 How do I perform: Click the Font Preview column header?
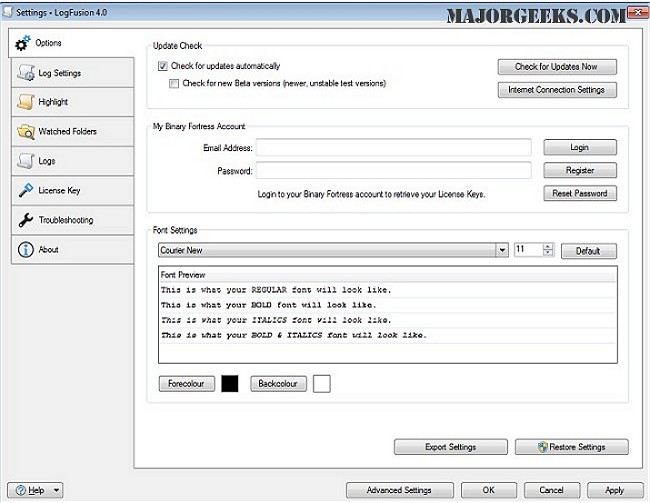tap(388, 275)
